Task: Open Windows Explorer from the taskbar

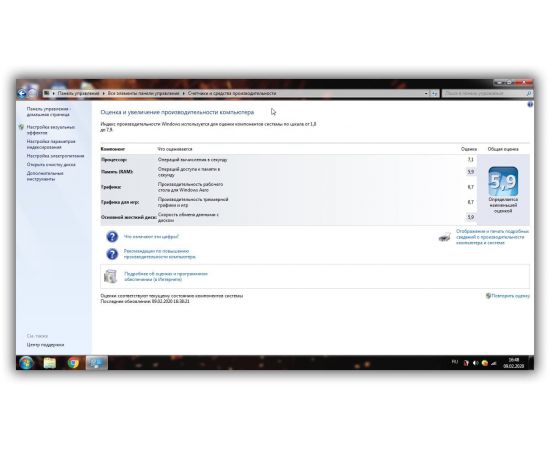Action: [49, 363]
